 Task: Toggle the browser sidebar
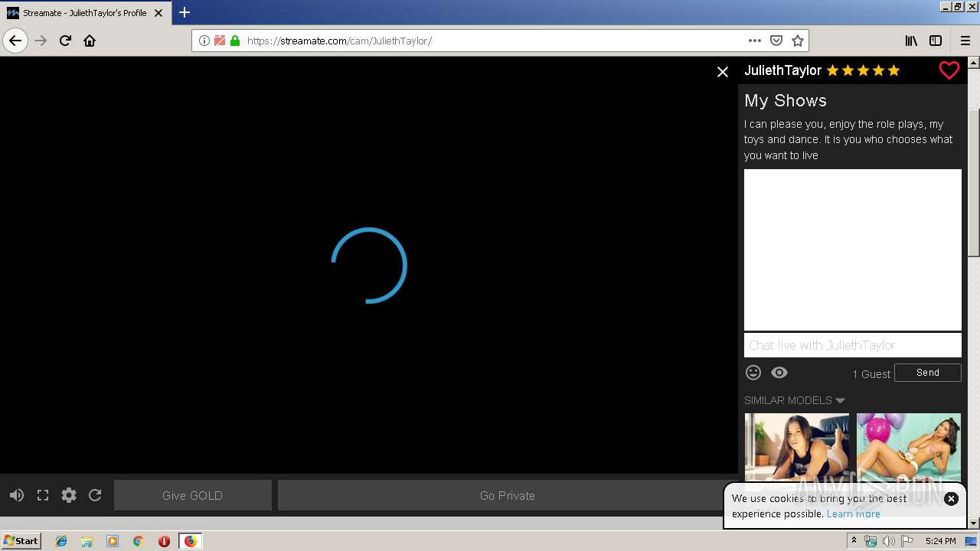pyautogui.click(x=936, y=41)
